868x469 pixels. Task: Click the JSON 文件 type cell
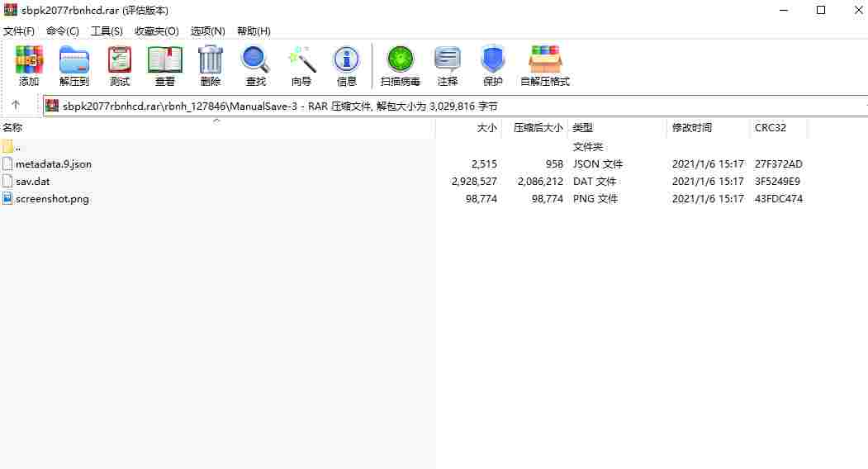click(x=598, y=163)
